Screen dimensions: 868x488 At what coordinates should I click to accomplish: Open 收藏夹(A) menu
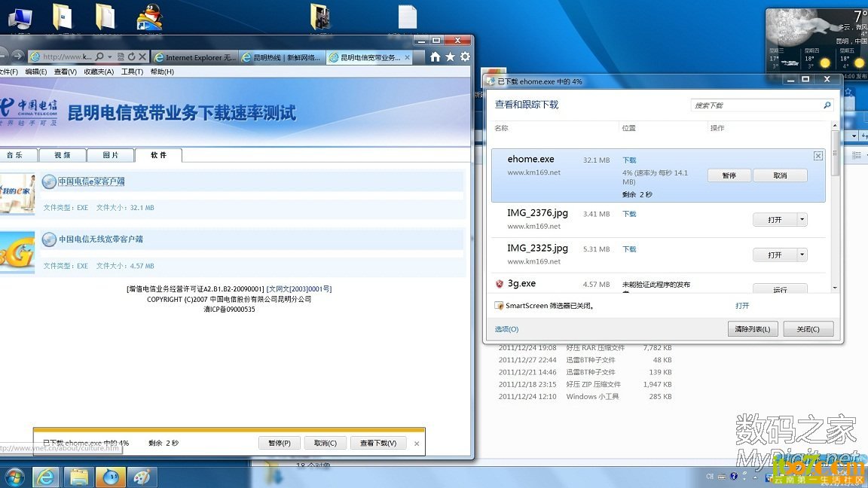point(99,72)
